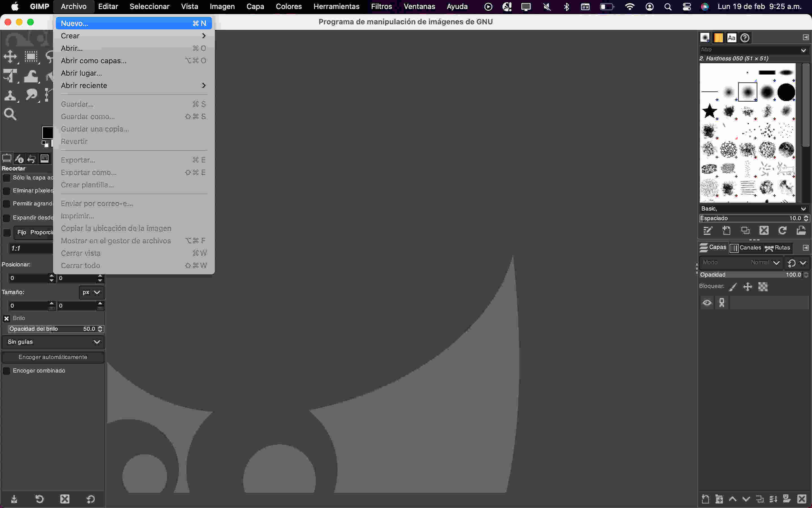The image size is (812, 508).
Task: Switch to the 'Rutas' tab
Action: pos(777,248)
